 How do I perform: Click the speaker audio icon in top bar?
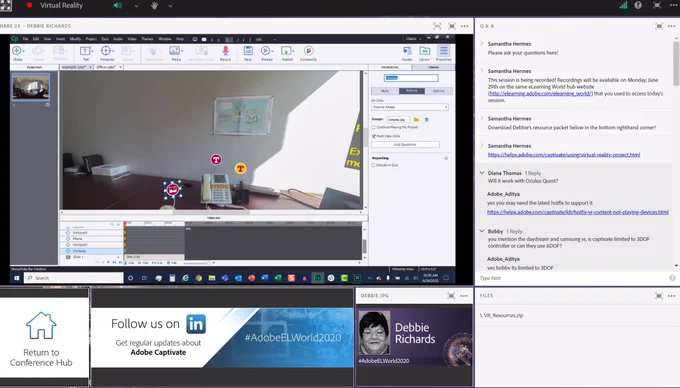(117, 6)
